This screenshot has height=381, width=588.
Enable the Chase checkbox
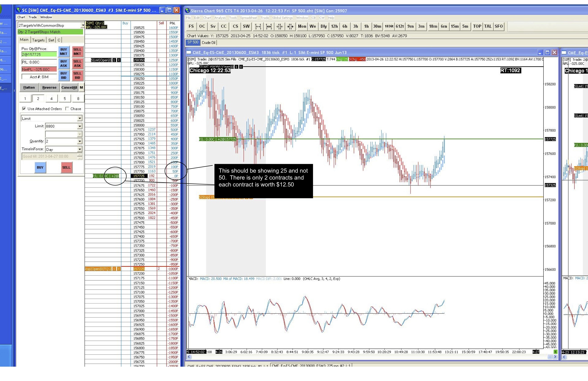(67, 108)
